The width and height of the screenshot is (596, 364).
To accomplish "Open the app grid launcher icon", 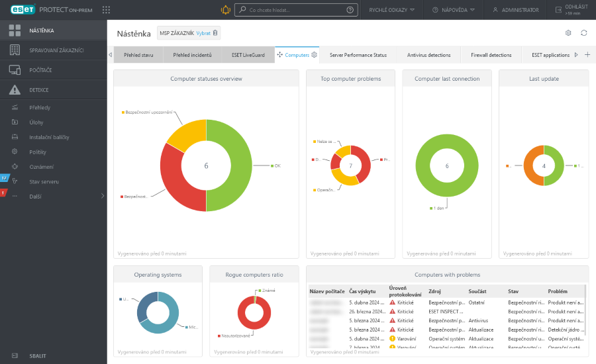I will pyautogui.click(x=107, y=10).
